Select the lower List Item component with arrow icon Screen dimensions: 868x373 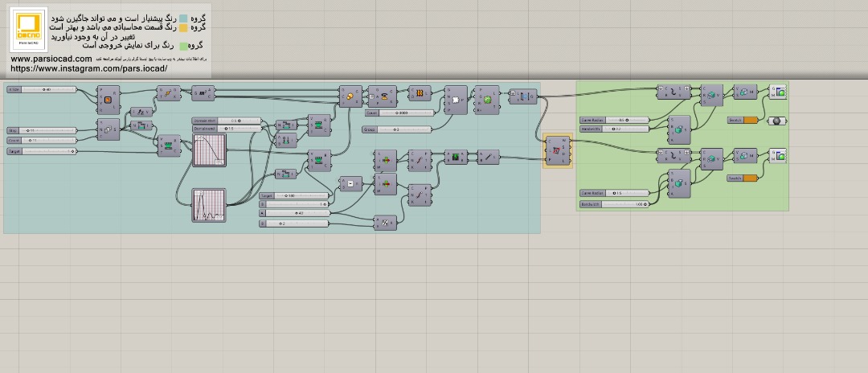[x=385, y=184]
